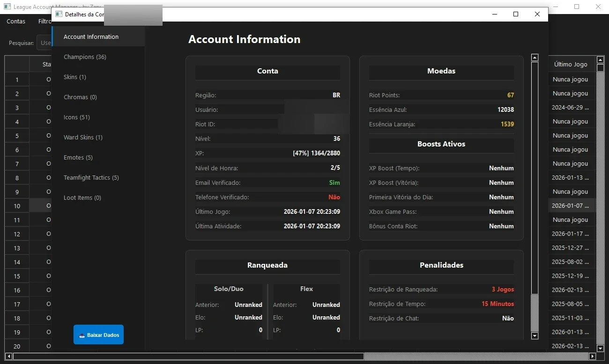Click the Solo/Duo ranked header

tap(229, 289)
